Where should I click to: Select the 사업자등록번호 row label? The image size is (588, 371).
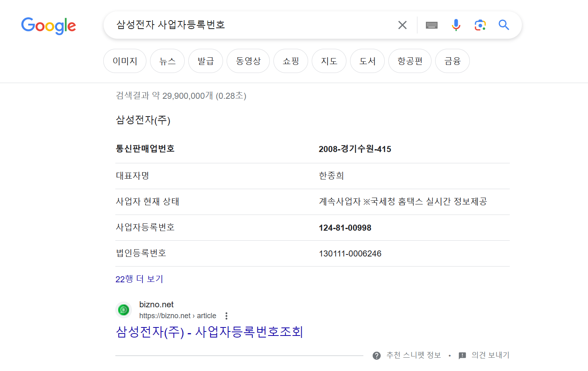point(145,227)
